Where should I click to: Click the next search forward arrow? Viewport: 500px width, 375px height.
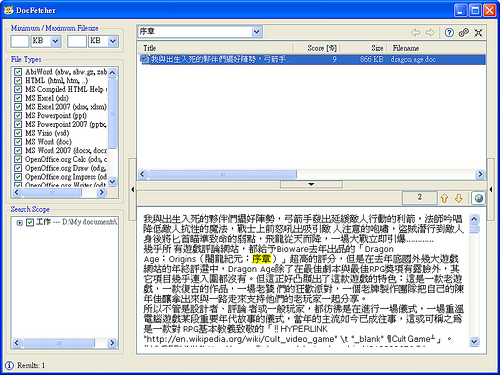point(430,32)
